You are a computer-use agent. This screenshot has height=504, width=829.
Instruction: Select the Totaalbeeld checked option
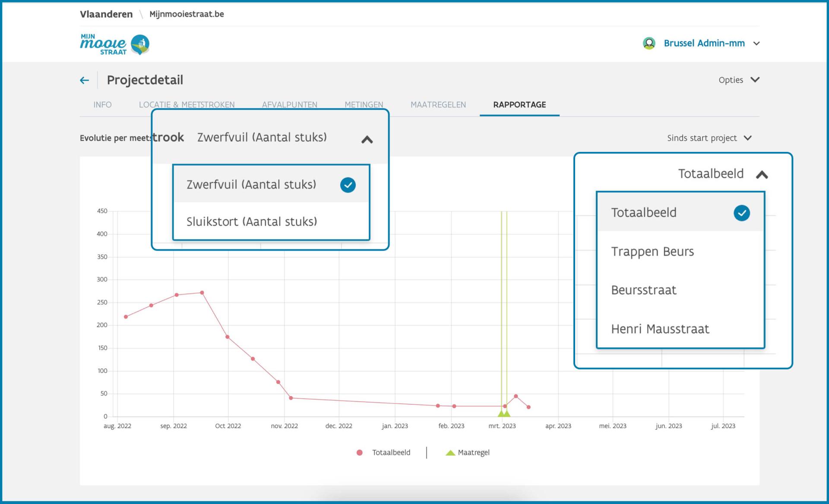pos(680,212)
